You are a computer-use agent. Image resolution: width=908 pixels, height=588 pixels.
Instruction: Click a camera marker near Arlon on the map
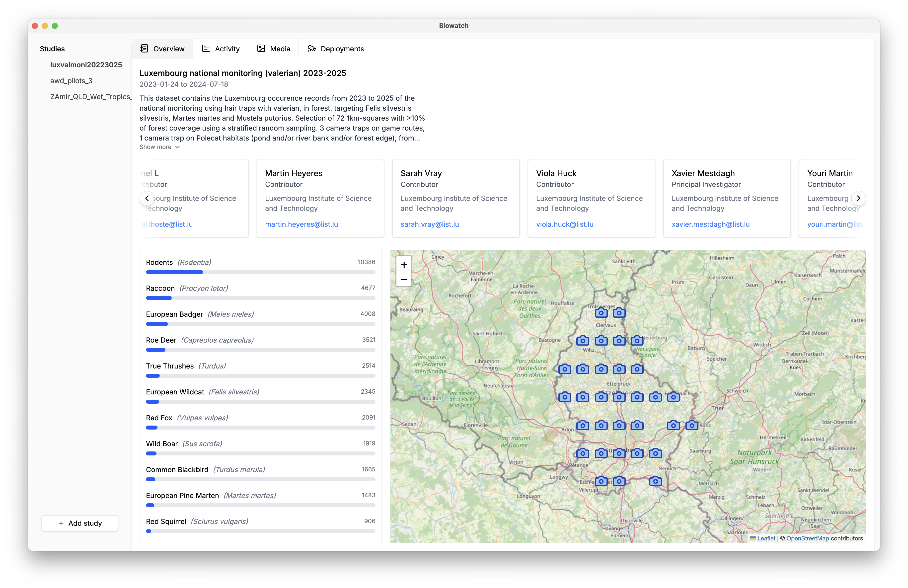click(583, 426)
